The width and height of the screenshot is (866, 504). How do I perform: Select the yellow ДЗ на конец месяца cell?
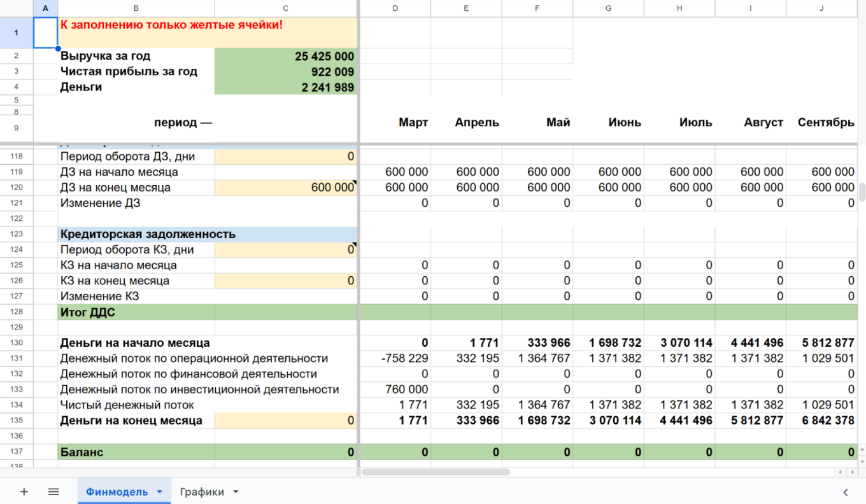(x=285, y=188)
